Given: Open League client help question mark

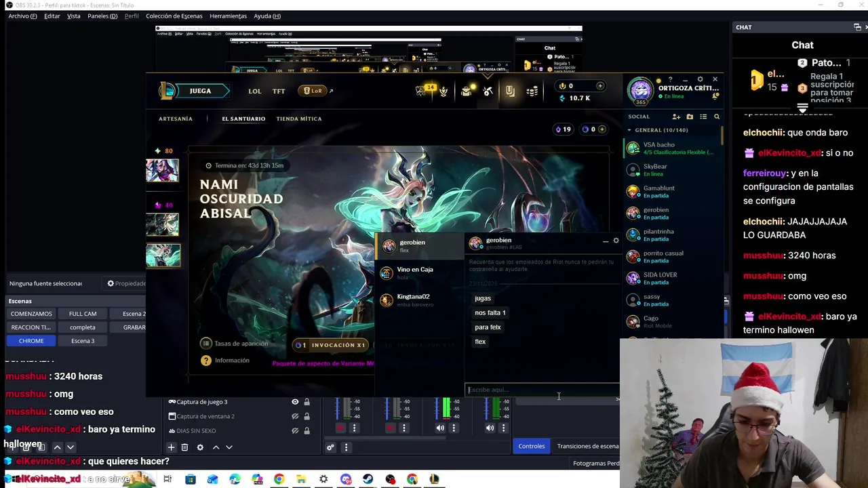Looking at the screenshot, I should pyautogui.click(x=671, y=79).
